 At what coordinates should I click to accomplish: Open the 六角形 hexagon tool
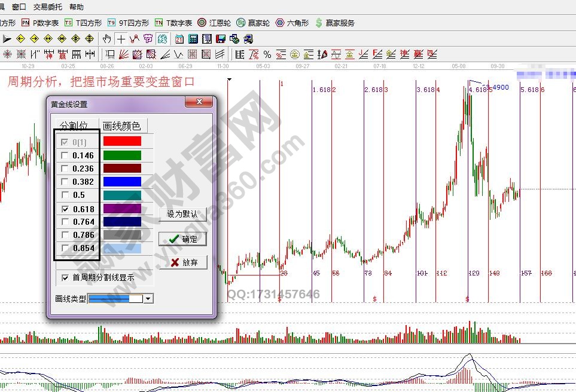tap(292, 23)
